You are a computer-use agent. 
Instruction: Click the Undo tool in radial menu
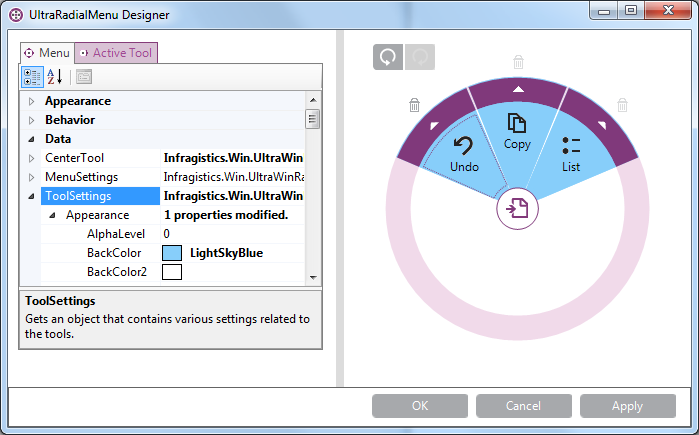pos(464,155)
